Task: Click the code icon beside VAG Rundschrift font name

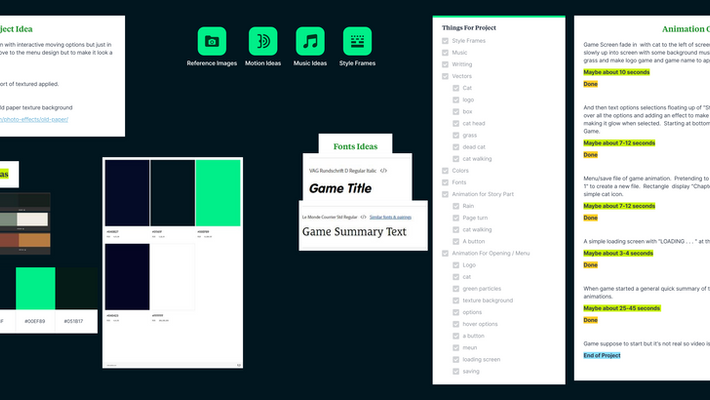Action: (384, 171)
